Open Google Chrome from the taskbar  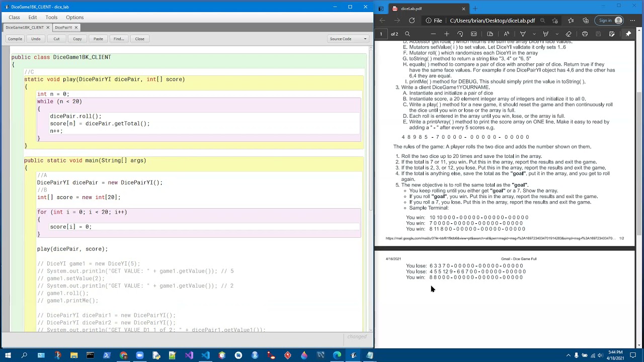(x=123, y=355)
